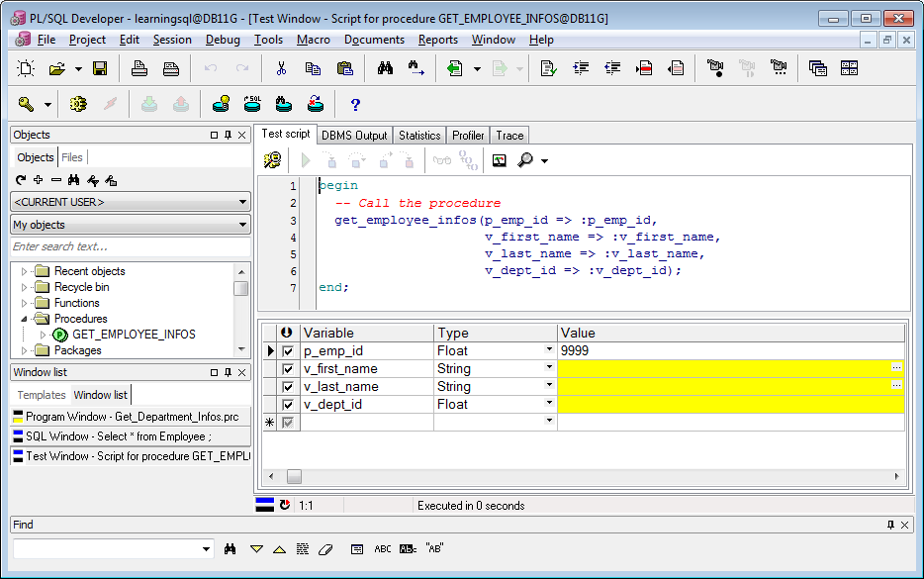Click the binoculars icon in Objects panel
This screenshot has width=924, height=579.
(73, 180)
